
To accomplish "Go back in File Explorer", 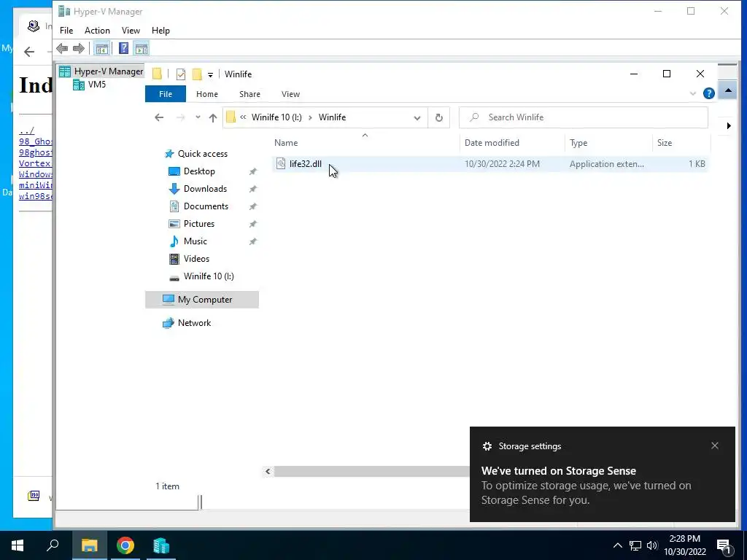I will pos(159,117).
